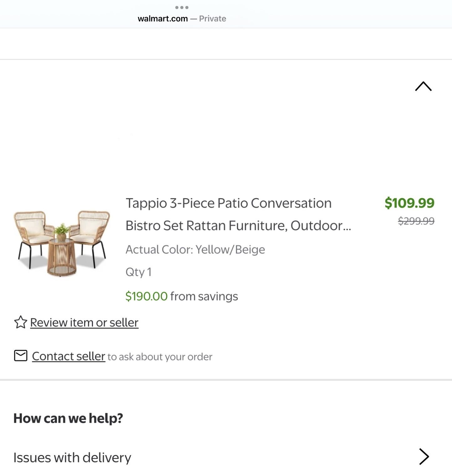
Task: Click the Qty 1 label
Action: point(138,272)
